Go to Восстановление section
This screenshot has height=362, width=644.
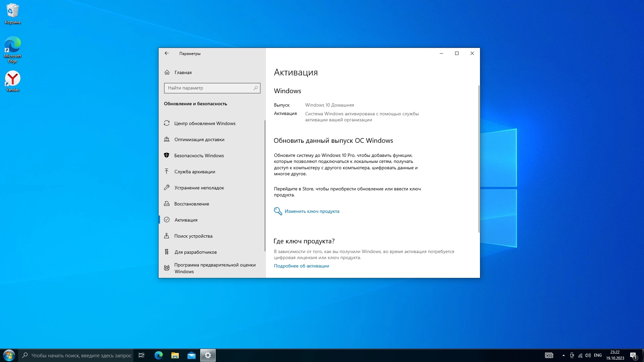pos(192,204)
